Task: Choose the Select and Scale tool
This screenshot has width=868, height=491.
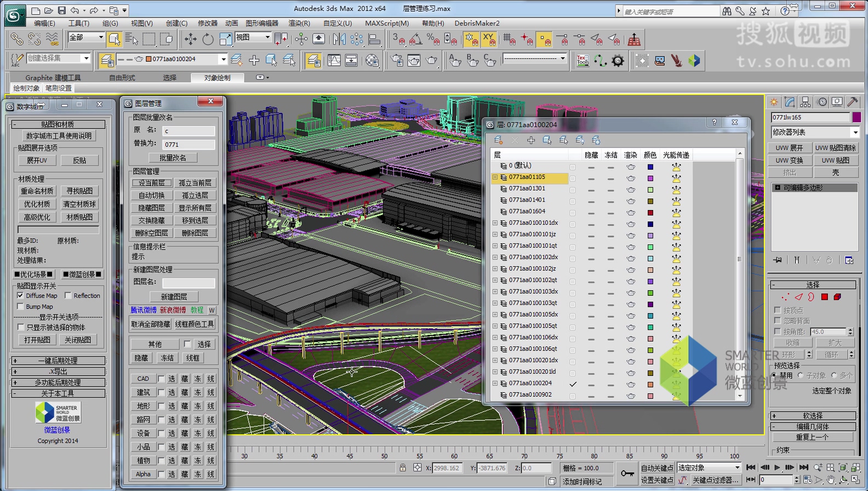Action: click(225, 39)
